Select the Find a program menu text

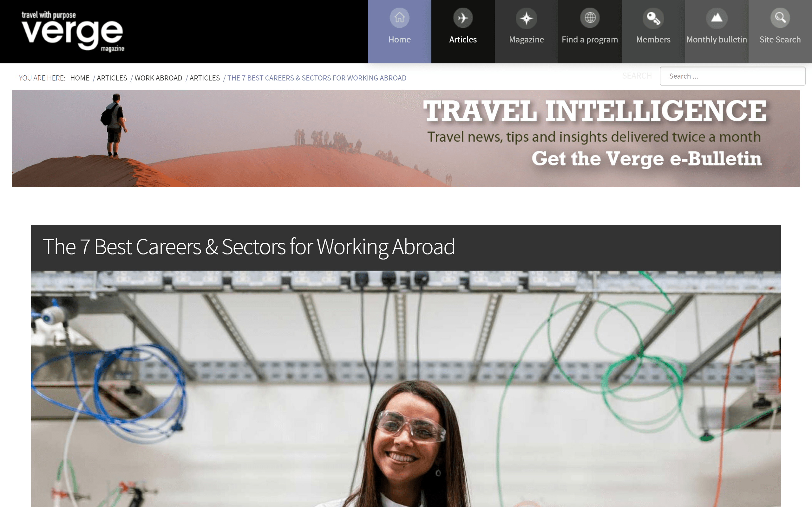pos(590,40)
